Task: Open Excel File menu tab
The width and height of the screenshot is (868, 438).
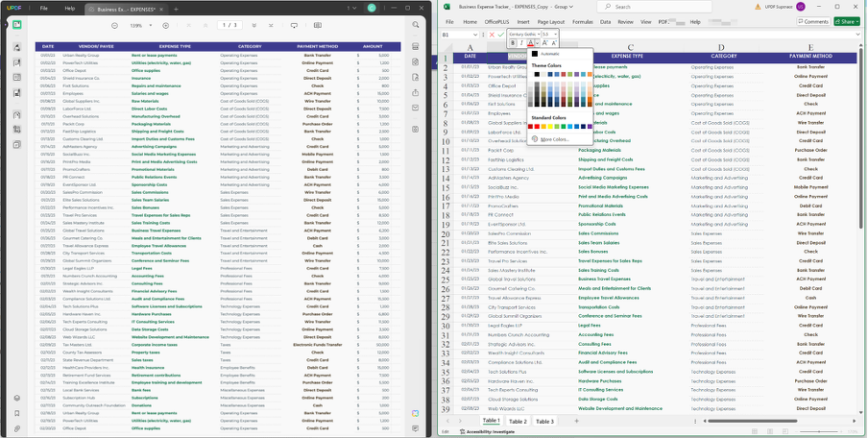Action: 449,22
